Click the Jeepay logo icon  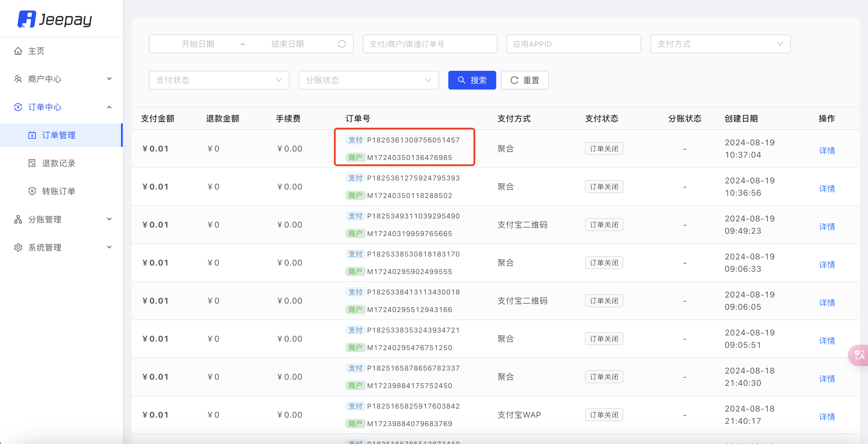27,19
